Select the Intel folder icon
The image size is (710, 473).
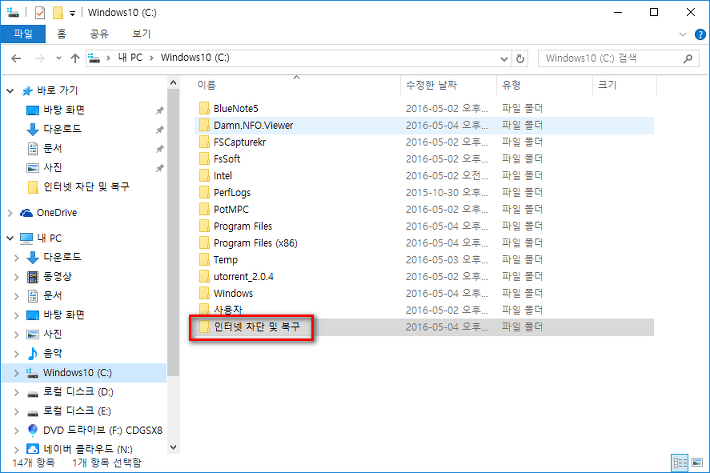coord(204,175)
